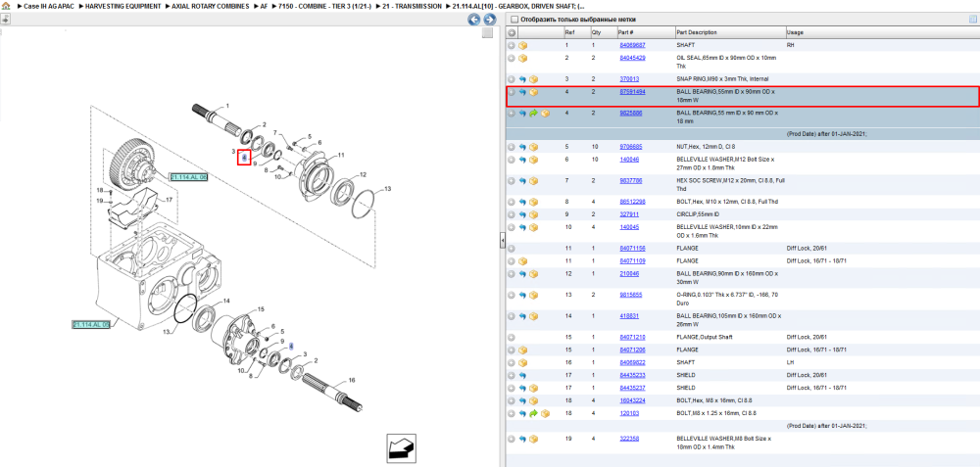Click the blue arrow icon for part 84435233
The width and height of the screenshot is (980, 467).
522,375
